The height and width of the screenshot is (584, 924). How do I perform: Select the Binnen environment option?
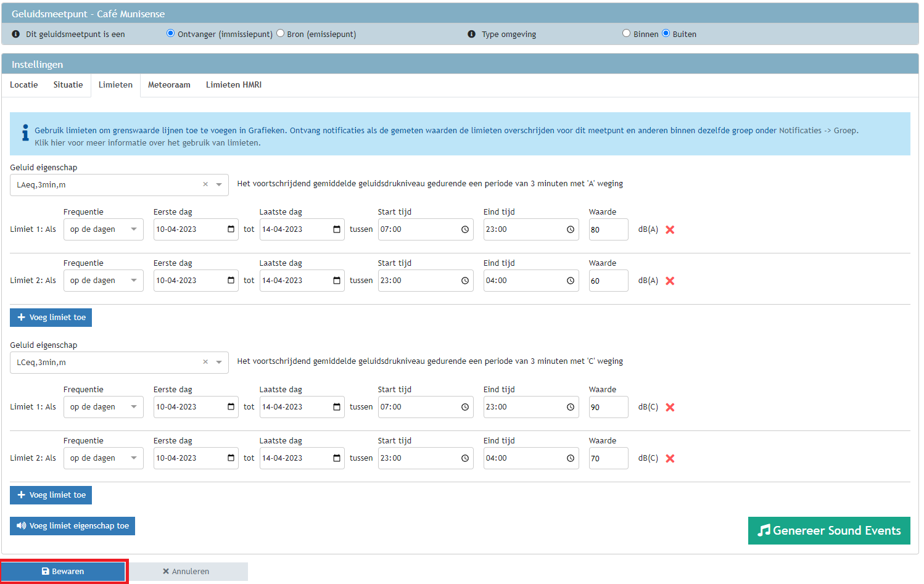[627, 33]
